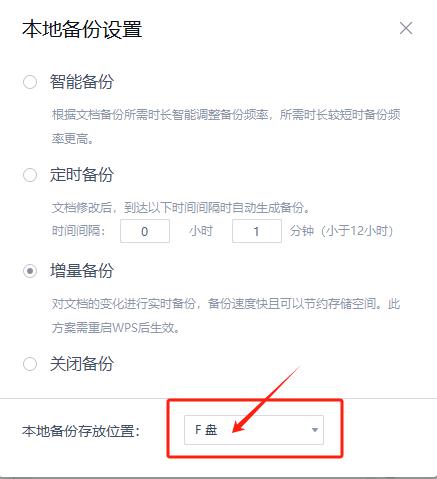This screenshot has height=479, width=437.
Task: Click the 本地备份存放位置 label
Action: click(x=81, y=431)
